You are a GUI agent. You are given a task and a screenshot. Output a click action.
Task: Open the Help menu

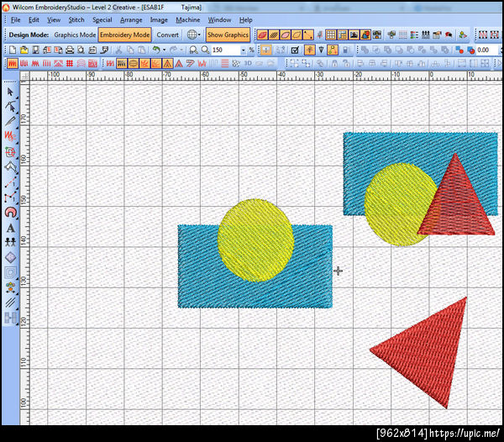[x=245, y=20]
